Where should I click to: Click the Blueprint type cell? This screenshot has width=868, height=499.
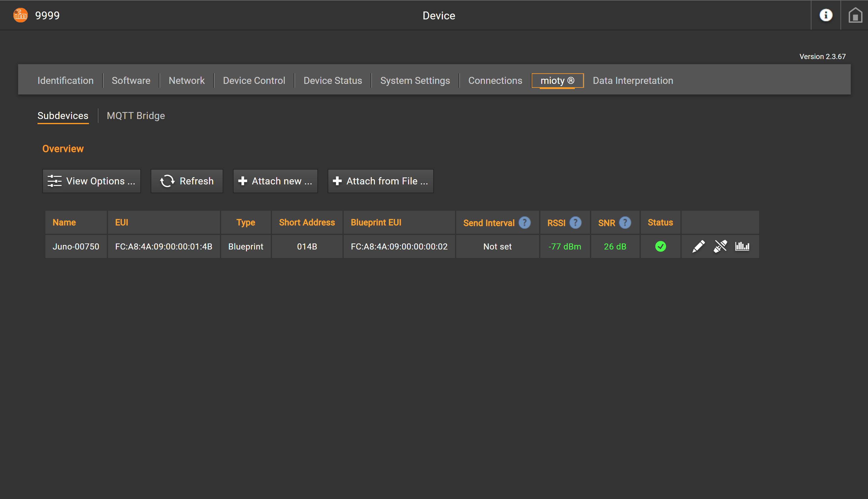[246, 246]
